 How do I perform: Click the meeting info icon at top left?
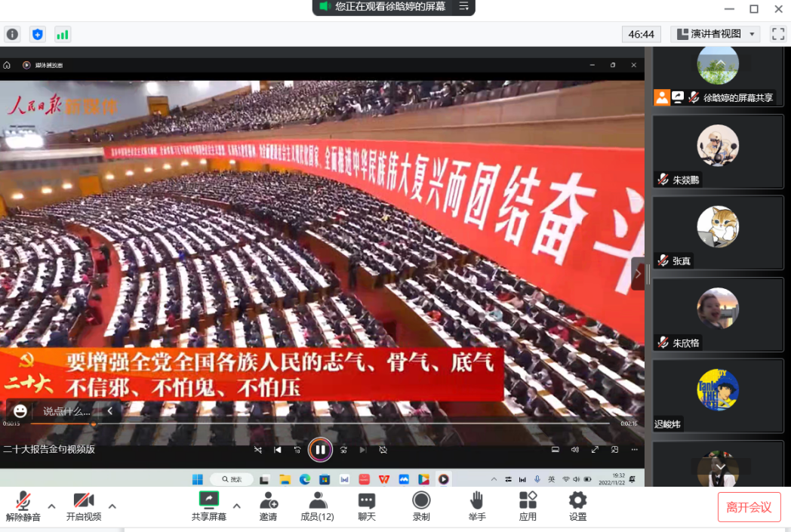(x=12, y=34)
